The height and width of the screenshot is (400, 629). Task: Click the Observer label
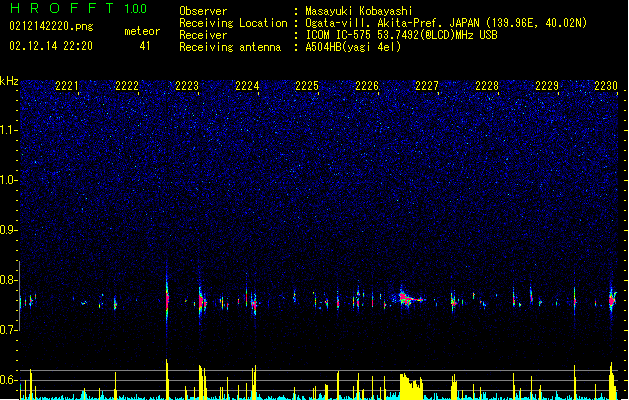pos(203,11)
